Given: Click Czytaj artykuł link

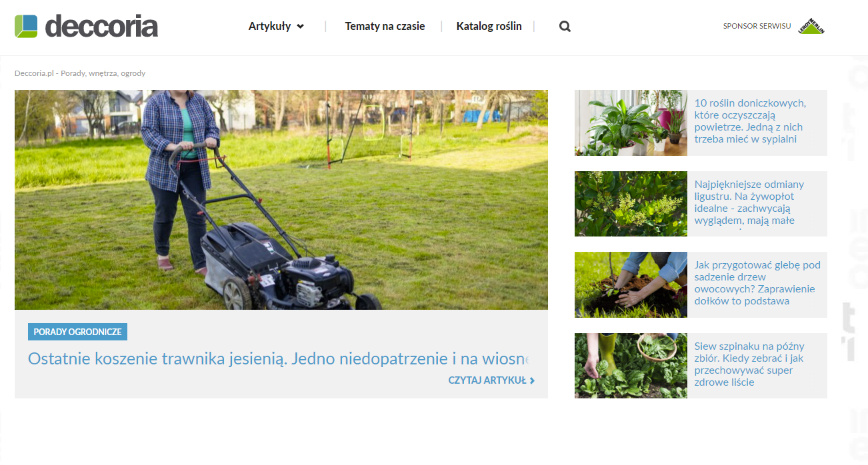Looking at the screenshot, I should point(487,380).
